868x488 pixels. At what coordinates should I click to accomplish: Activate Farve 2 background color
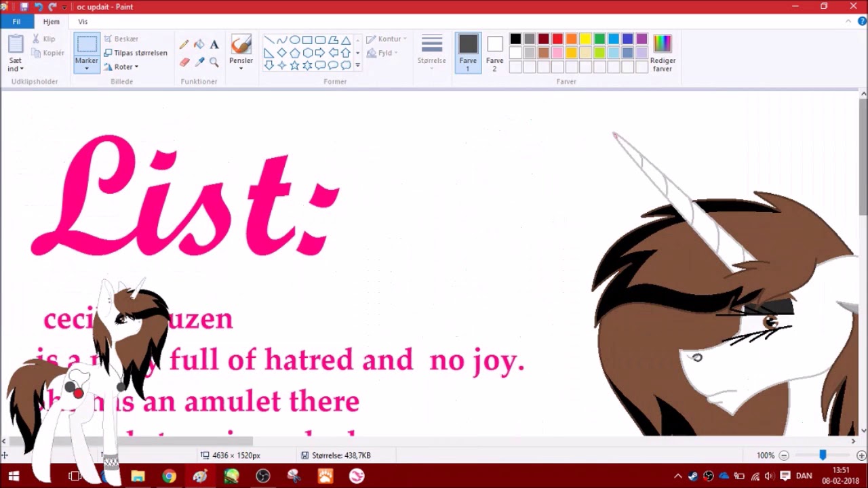click(x=494, y=53)
